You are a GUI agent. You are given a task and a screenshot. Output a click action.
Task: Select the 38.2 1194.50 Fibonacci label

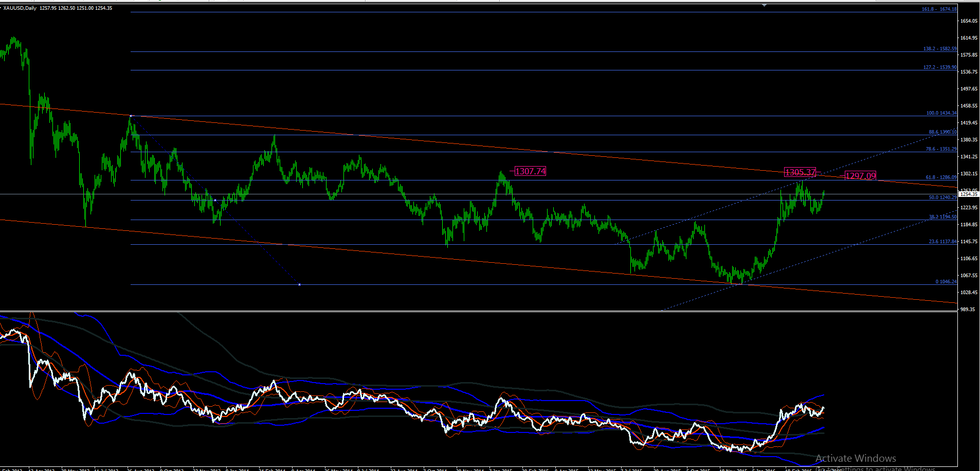point(942,217)
